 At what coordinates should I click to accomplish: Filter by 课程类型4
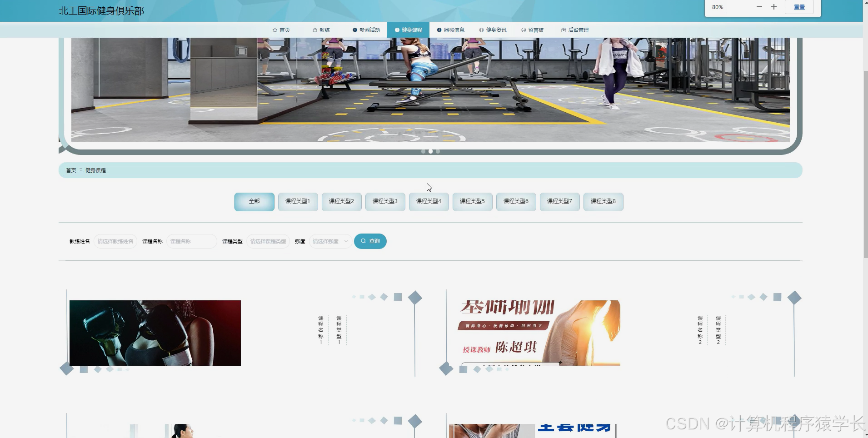pyautogui.click(x=429, y=201)
